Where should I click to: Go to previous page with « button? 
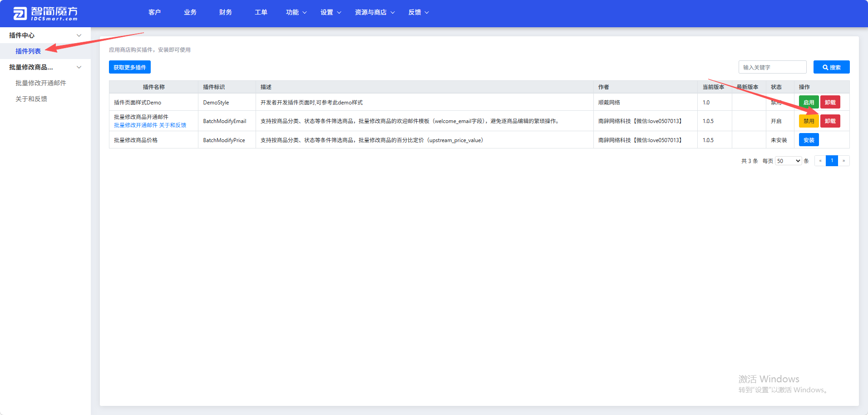point(820,161)
